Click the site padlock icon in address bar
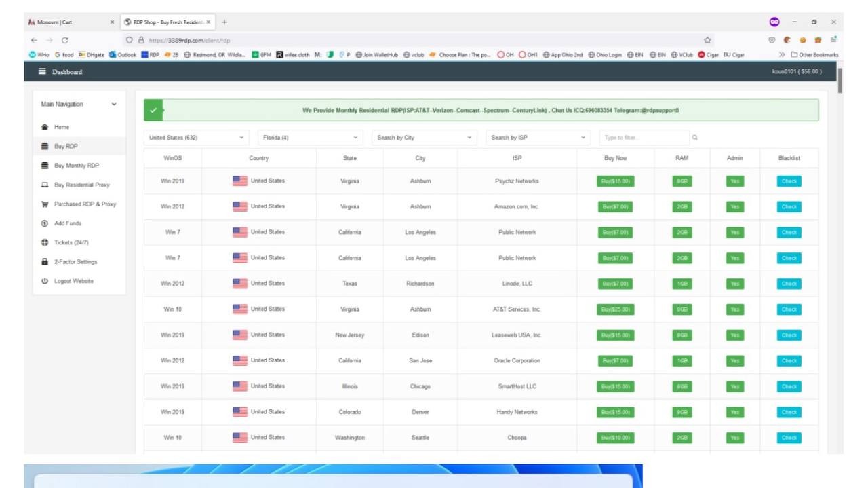Screen dimensions: 868x488 (141, 40)
